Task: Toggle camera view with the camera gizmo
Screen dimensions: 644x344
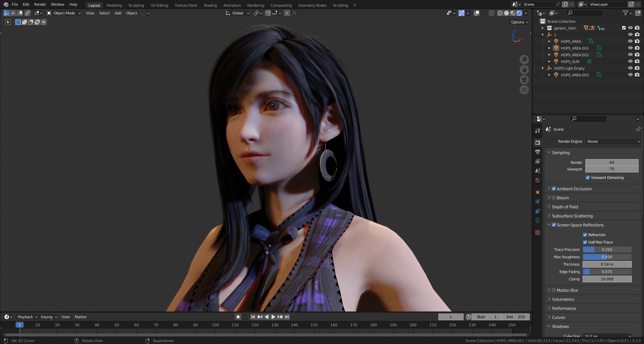Action: pos(524,80)
